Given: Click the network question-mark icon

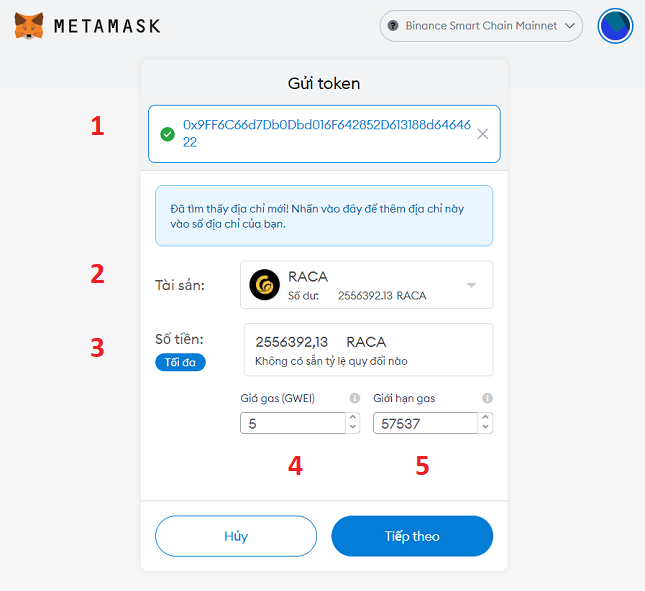Looking at the screenshot, I should [x=393, y=26].
